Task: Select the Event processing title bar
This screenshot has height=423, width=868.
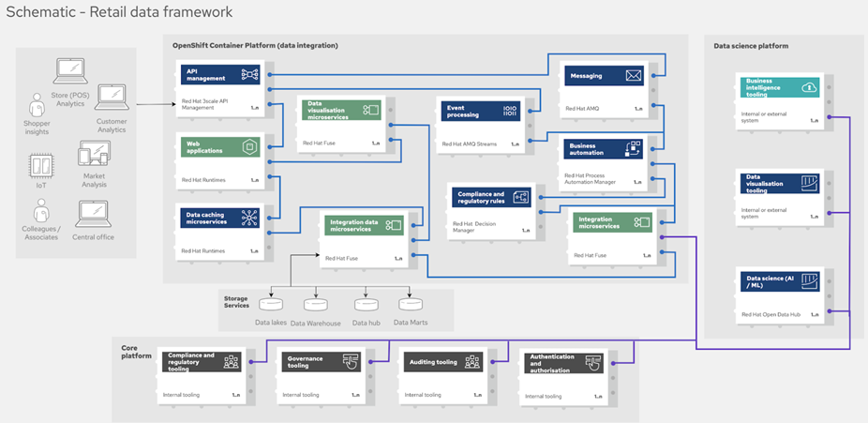Action: tap(480, 110)
